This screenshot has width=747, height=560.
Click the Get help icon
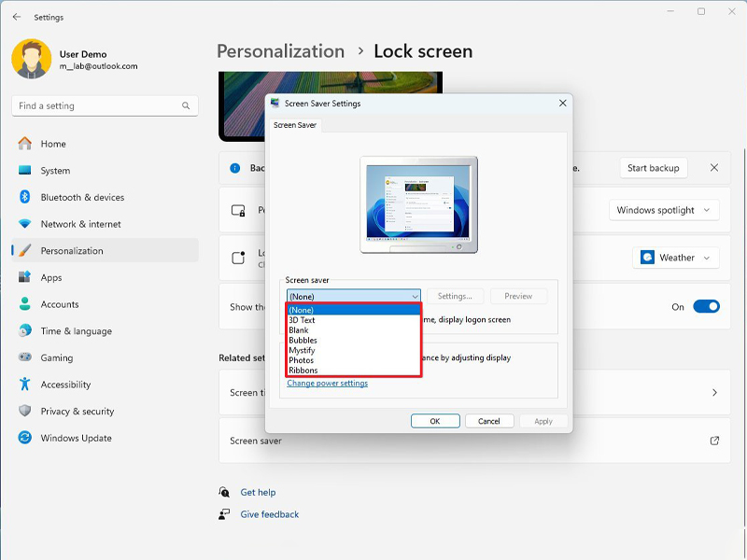[224, 492]
